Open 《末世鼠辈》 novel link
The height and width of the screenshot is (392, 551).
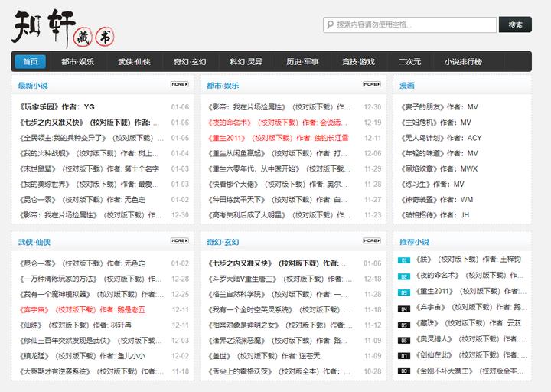click(90, 168)
